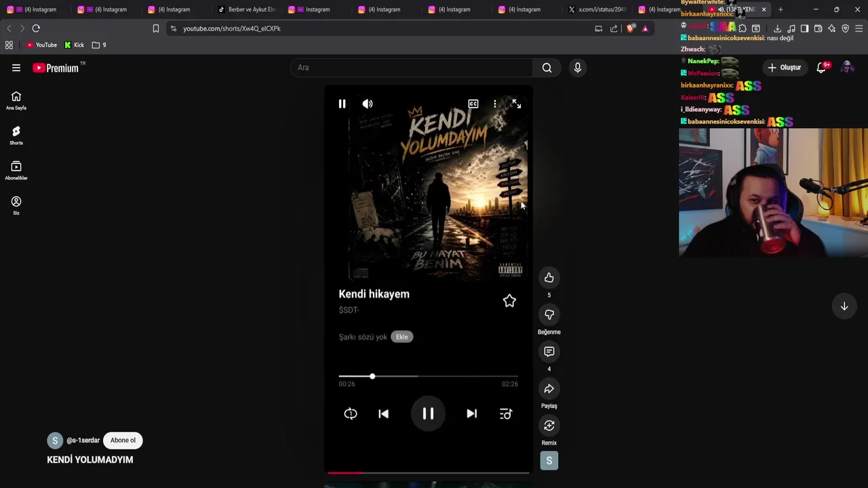The height and width of the screenshot is (488, 868).
Task: Dislike the short (Beğenme)
Action: coord(549,314)
